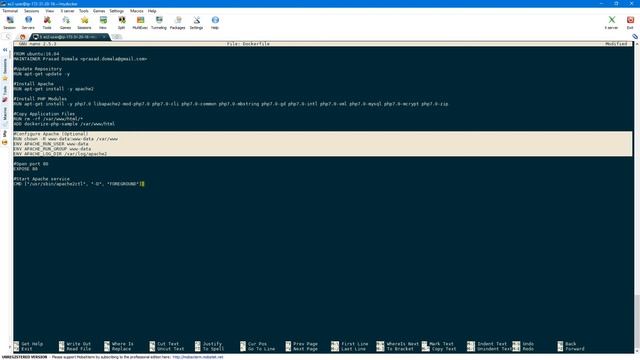Click the Tools toolbar icon
This screenshot has height=360, width=640.
tap(47, 22)
